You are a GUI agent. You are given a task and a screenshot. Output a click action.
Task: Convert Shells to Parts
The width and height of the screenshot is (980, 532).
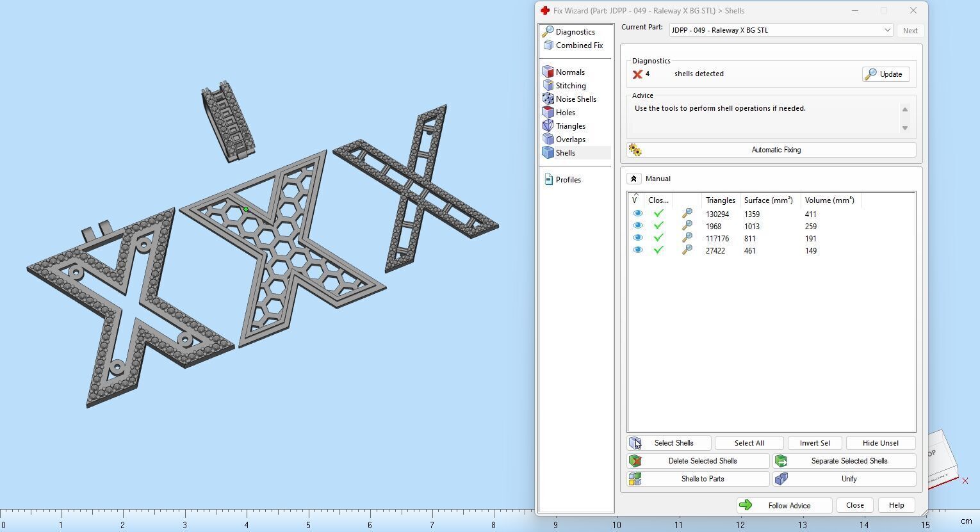tap(698, 479)
